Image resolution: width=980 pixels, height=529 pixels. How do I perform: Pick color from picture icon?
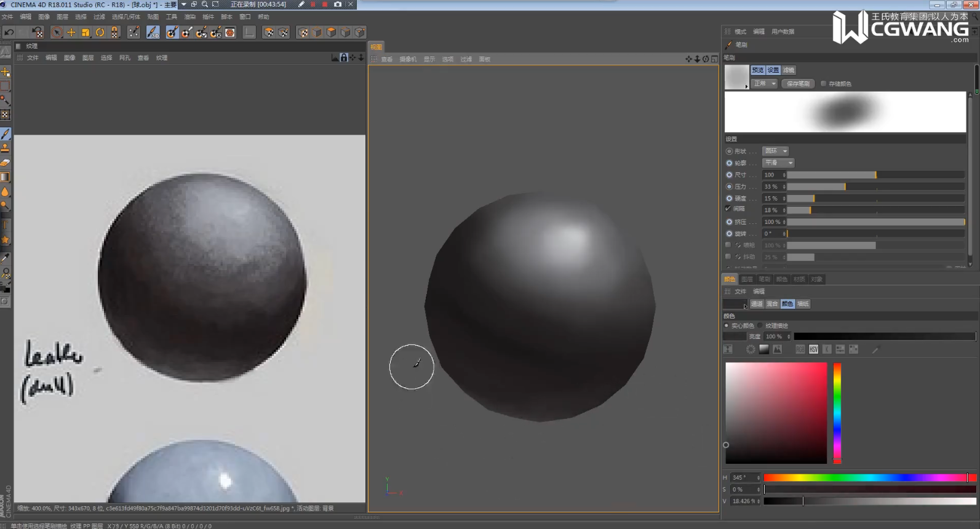pyautogui.click(x=778, y=349)
